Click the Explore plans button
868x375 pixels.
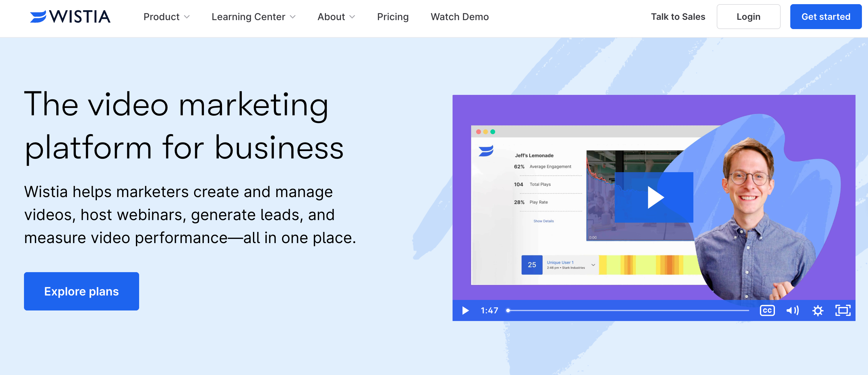pyautogui.click(x=82, y=291)
